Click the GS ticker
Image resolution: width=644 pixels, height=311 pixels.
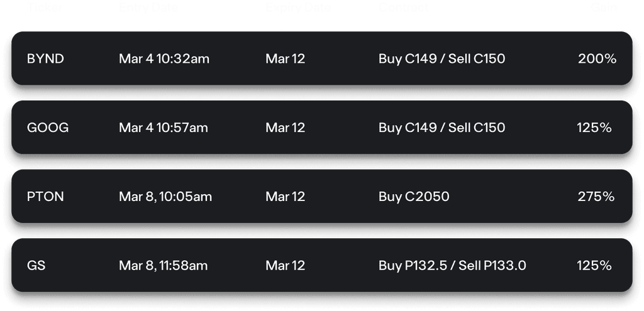[x=36, y=266]
